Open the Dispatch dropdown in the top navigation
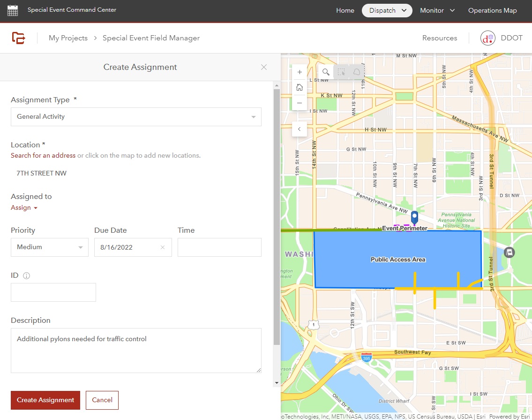The width and height of the screenshot is (532, 420). 387,10
